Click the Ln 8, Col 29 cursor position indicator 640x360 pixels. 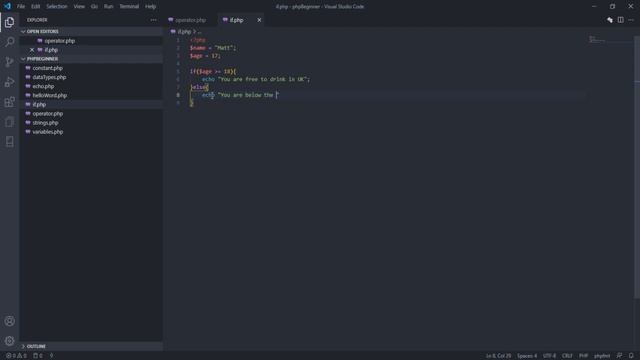[498, 356]
